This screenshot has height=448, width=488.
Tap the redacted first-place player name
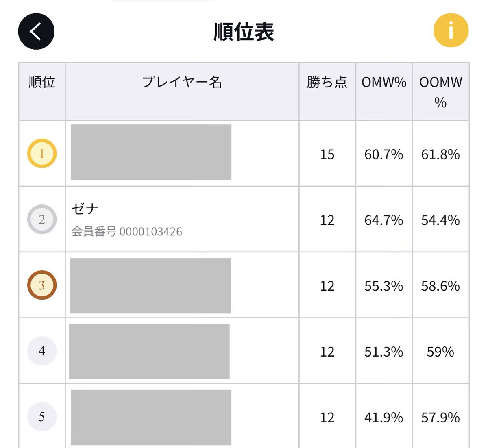click(151, 152)
